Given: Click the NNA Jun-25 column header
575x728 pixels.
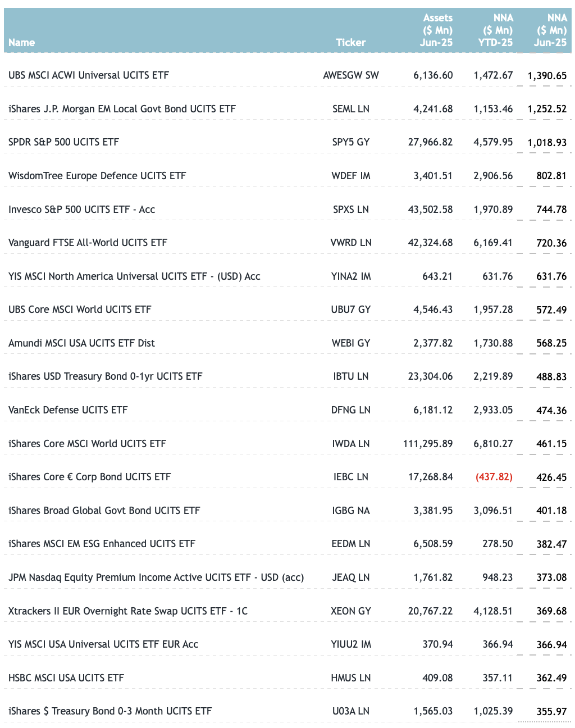Looking at the screenshot, I should (550, 30).
